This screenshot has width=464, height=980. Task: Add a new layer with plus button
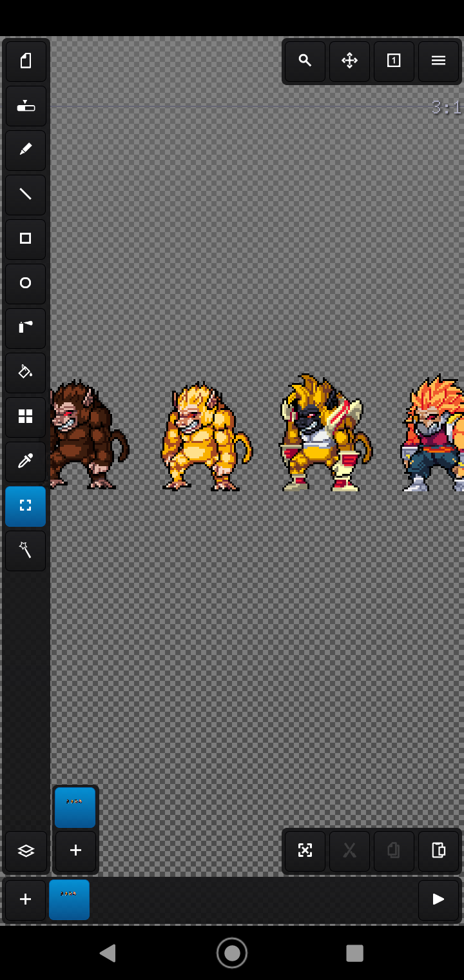point(75,851)
